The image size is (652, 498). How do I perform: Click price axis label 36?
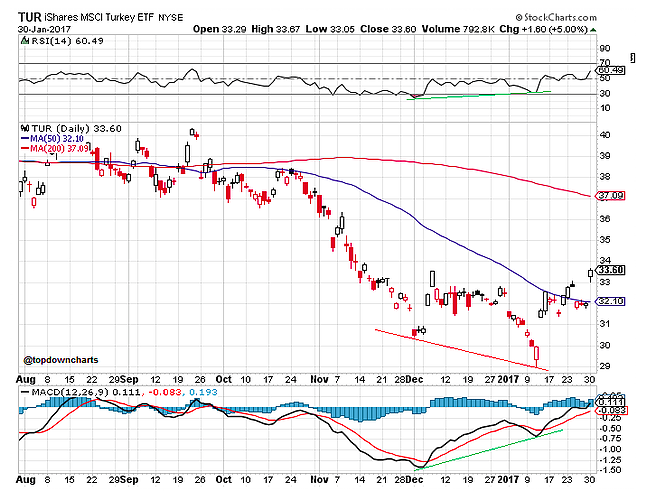[x=605, y=219]
